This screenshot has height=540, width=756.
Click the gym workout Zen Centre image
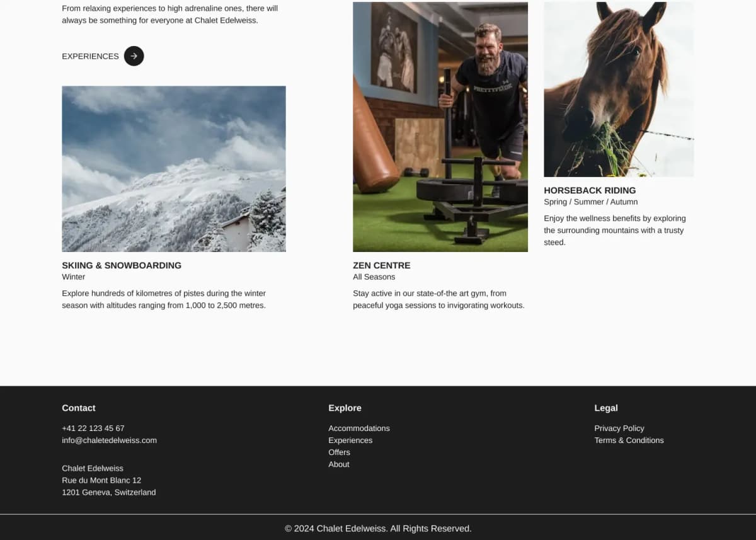click(x=440, y=127)
